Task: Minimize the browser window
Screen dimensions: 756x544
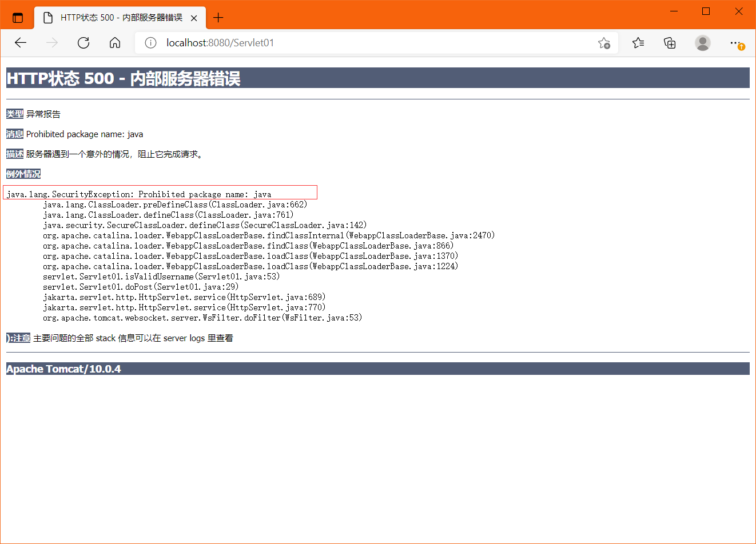Action: pyautogui.click(x=674, y=11)
